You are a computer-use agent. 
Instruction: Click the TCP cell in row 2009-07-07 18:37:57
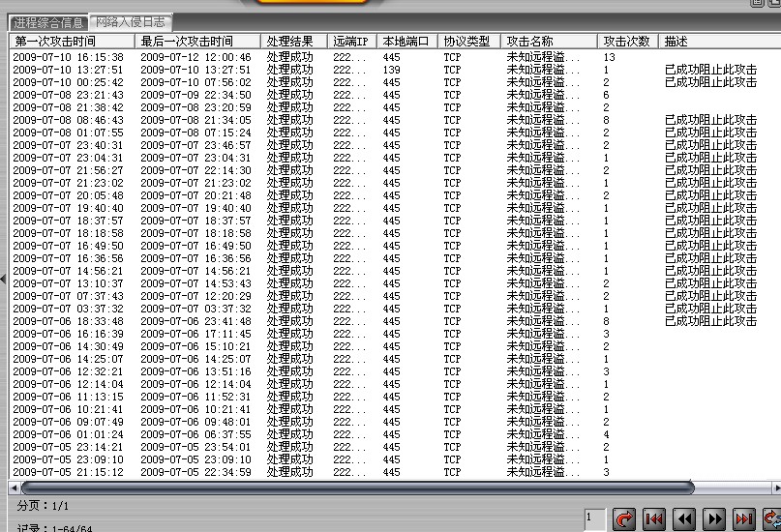point(452,221)
